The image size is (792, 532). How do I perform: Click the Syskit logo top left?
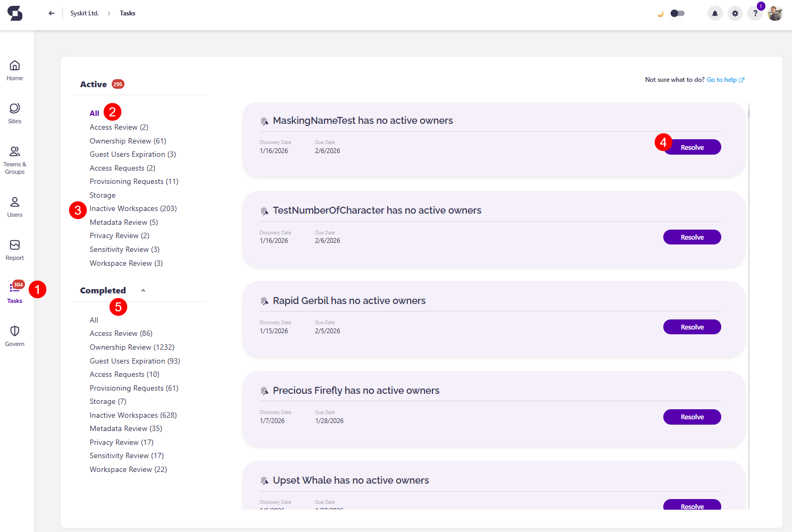click(x=15, y=13)
